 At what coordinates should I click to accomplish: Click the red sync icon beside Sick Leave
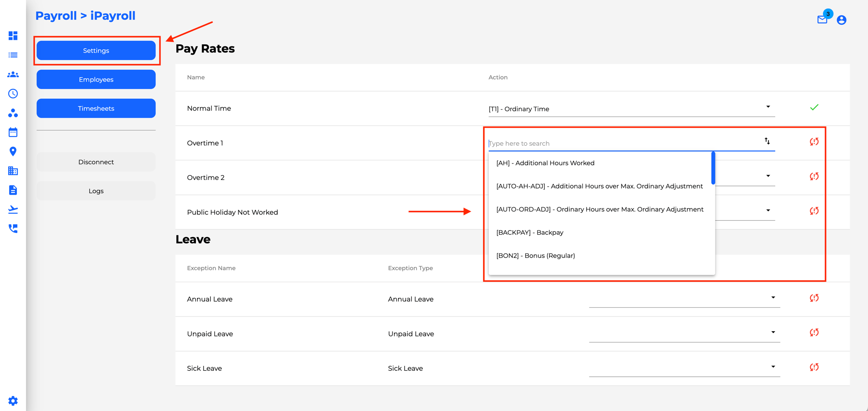814,367
